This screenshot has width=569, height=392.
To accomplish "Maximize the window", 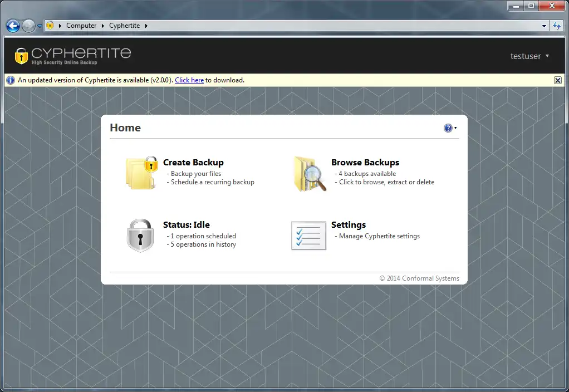I will [531, 6].
